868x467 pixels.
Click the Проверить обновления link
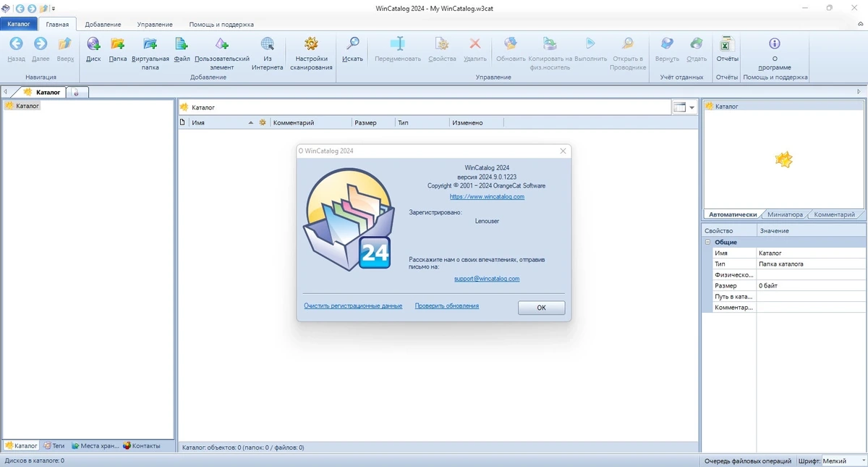pyautogui.click(x=446, y=306)
